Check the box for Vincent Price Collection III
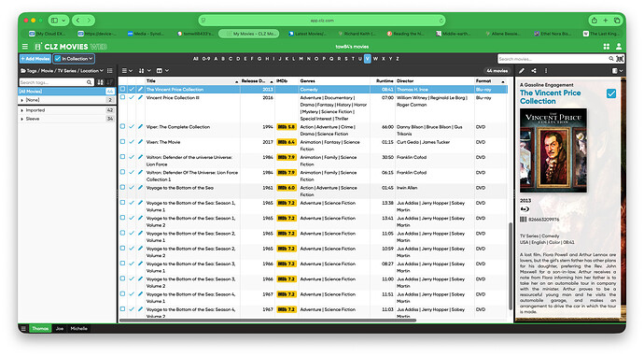 (x=122, y=97)
